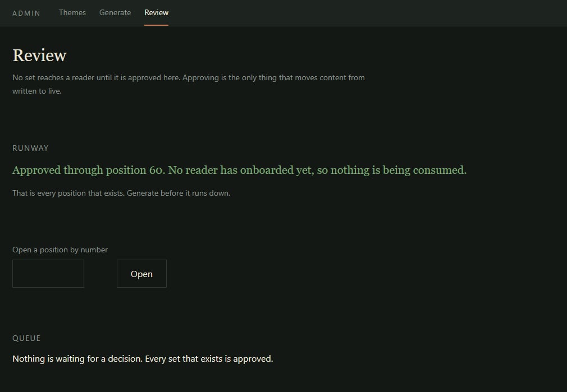The height and width of the screenshot is (392, 567).
Task: Select the Review tab
Action: click(156, 13)
